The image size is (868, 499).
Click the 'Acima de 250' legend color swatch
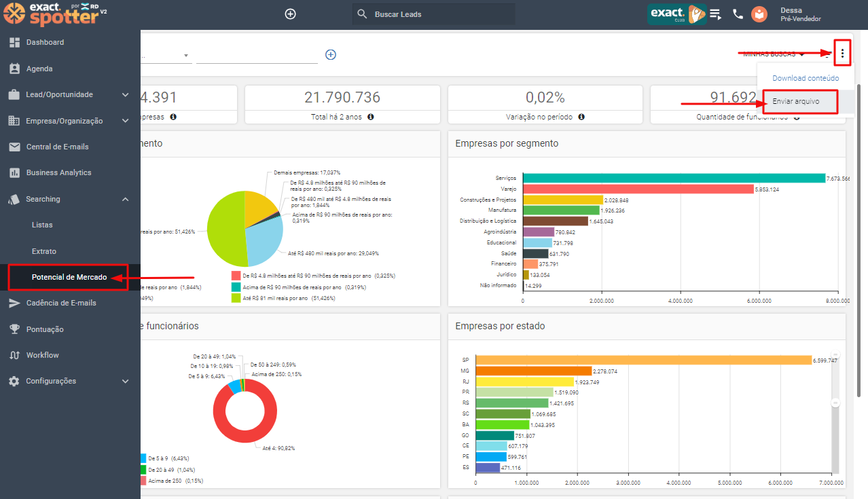143,480
